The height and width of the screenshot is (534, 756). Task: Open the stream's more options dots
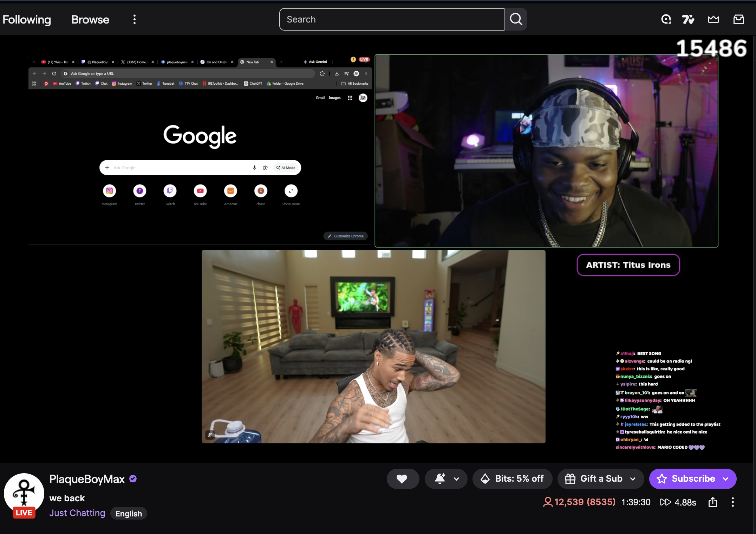tap(733, 502)
